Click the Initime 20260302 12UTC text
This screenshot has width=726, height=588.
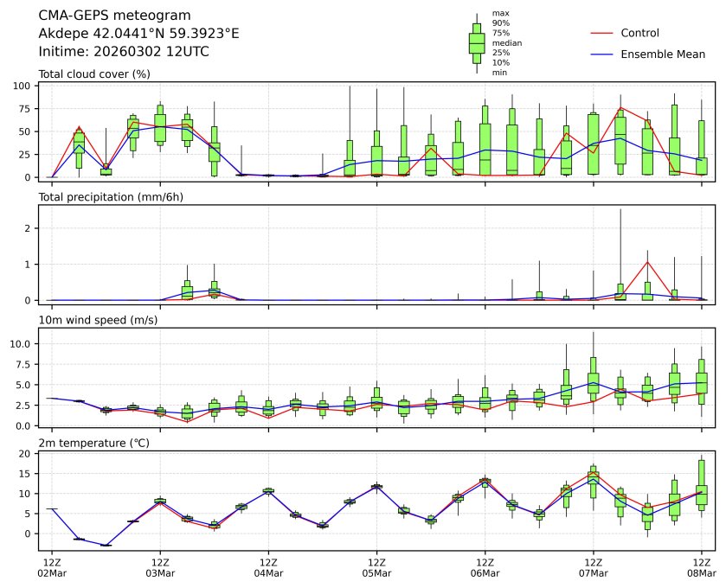(124, 51)
